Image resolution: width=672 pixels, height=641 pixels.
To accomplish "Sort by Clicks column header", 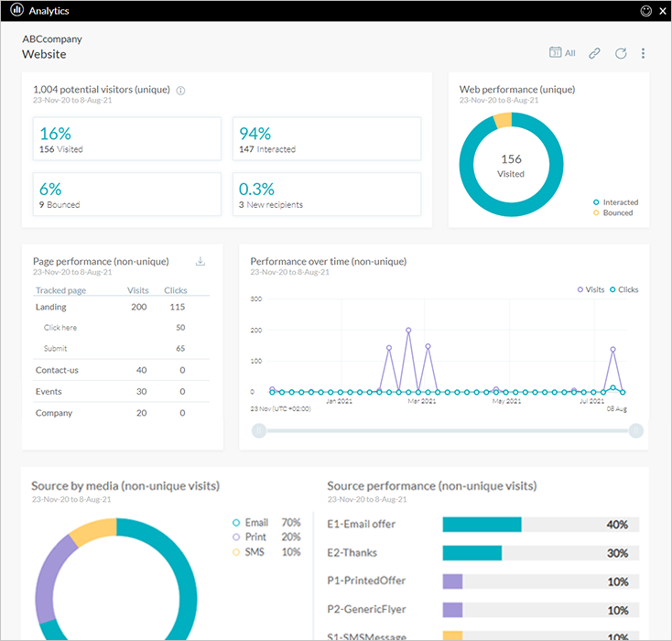I will click(176, 290).
